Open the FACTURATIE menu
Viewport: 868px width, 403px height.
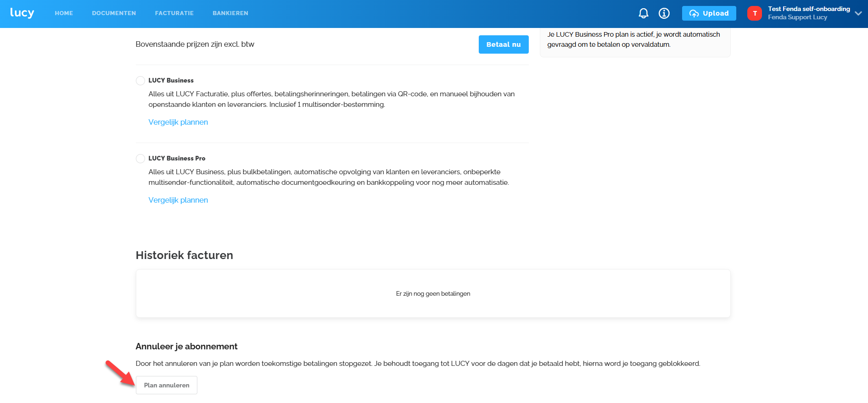[x=174, y=13]
